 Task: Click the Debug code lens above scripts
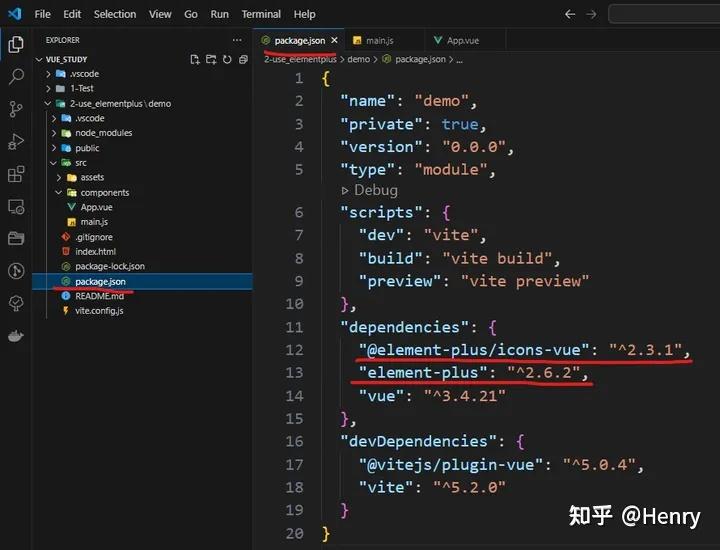(x=370, y=190)
